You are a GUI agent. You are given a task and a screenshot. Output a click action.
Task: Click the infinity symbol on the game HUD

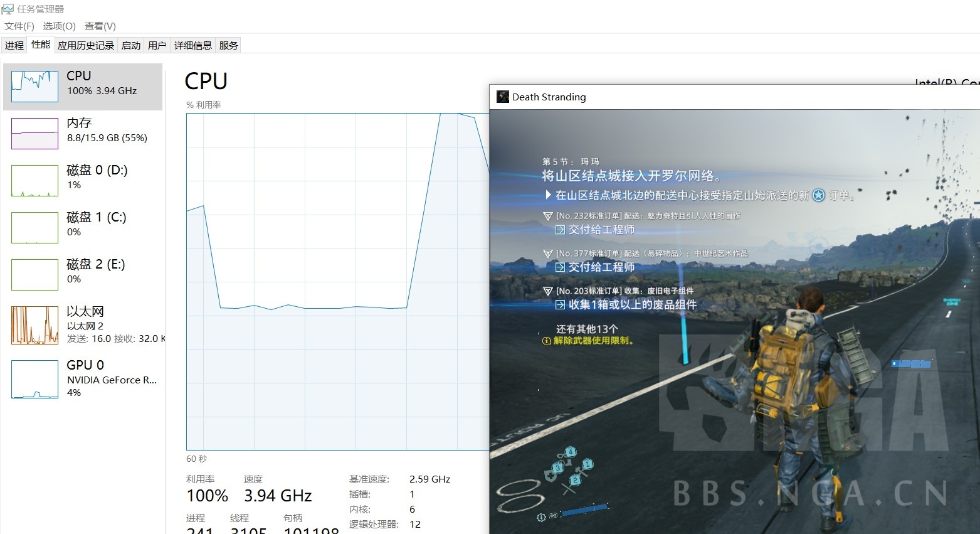[x=520, y=496]
